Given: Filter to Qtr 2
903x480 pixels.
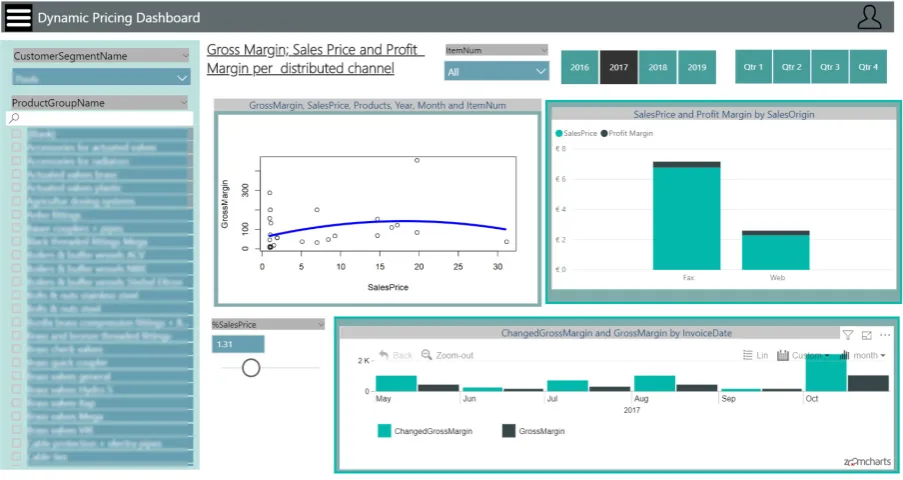Looking at the screenshot, I should 792,67.
